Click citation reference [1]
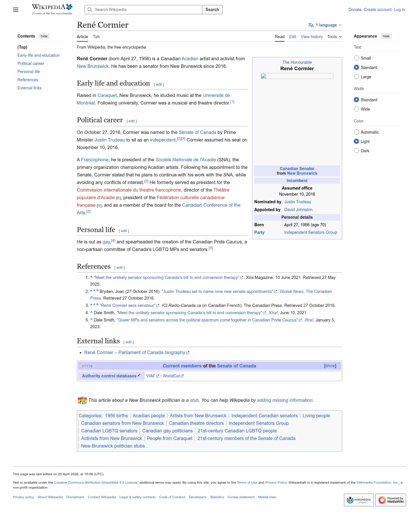Screen dimensions: 419x532 [232, 102]
